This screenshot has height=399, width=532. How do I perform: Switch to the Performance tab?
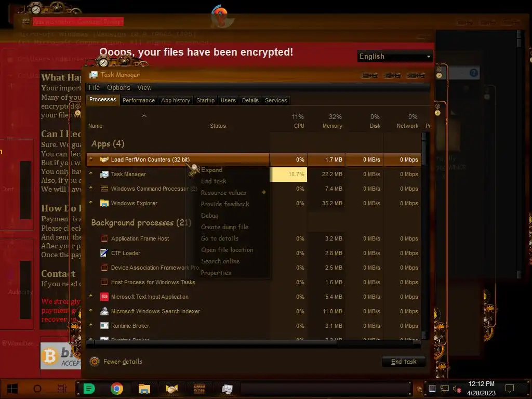tap(138, 100)
